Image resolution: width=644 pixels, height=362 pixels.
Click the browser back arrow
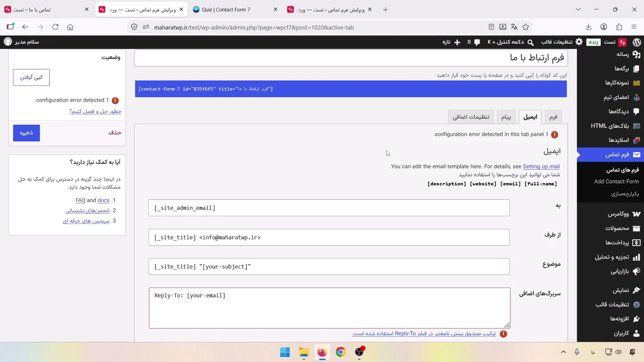[x=25, y=27]
